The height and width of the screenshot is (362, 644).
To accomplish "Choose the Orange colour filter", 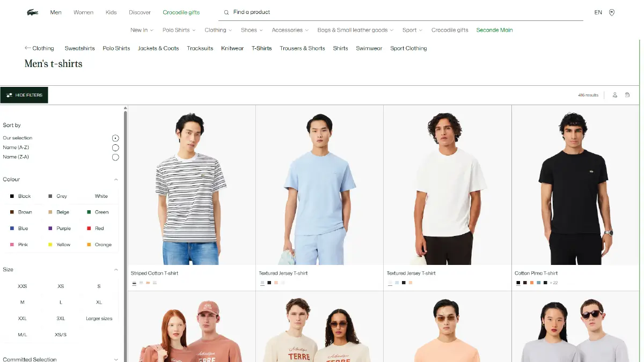I will click(99, 245).
